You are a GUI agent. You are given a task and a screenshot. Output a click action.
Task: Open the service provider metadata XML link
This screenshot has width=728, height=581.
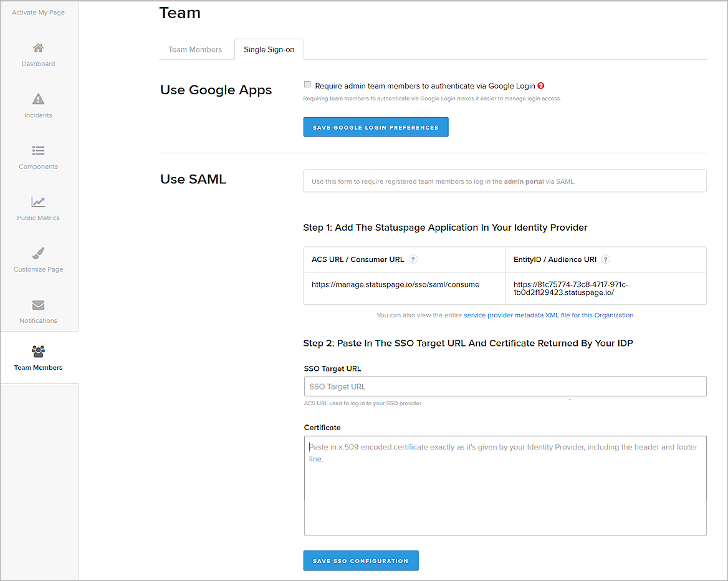pos(548,315)
